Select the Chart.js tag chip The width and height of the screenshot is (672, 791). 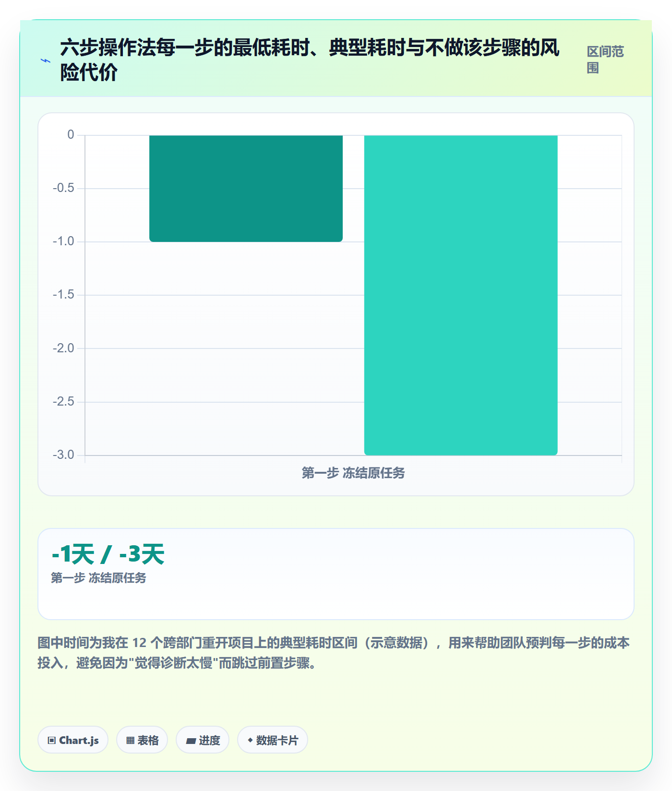coord(73,740)
